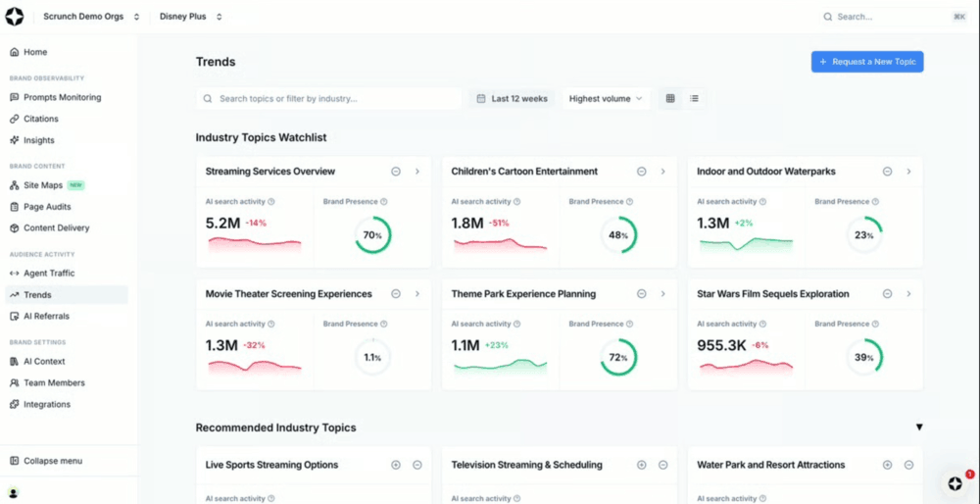The width and height of the screenshot is (980, 504).
Task: Click Star Wars Film Sequels Exploration title
Action: click(x=772, y=294)
